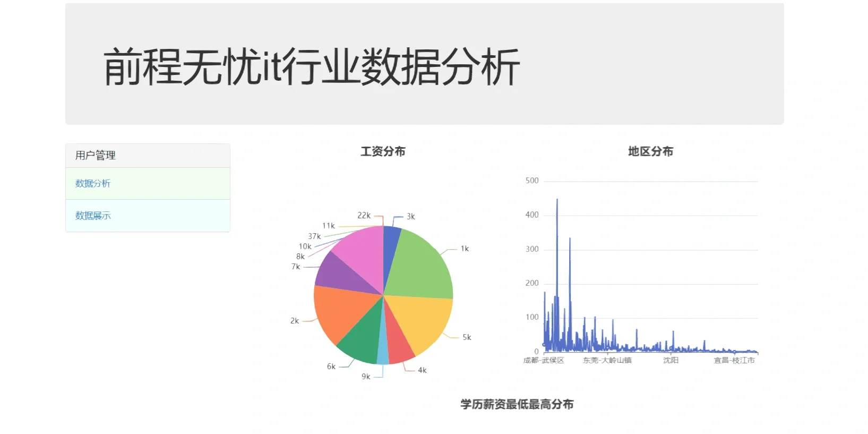Click the 9k pie label

[366, 377]
